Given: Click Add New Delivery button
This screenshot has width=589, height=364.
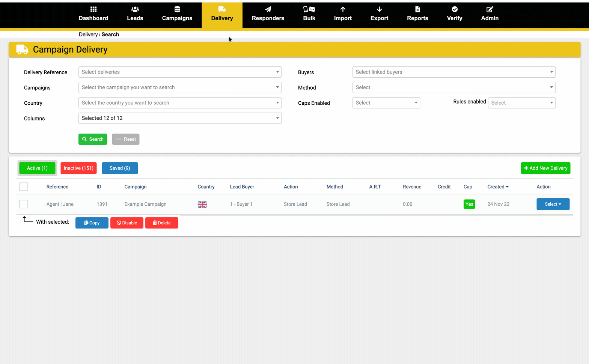Looking at the screenshot, I should [x=545, y=168].
